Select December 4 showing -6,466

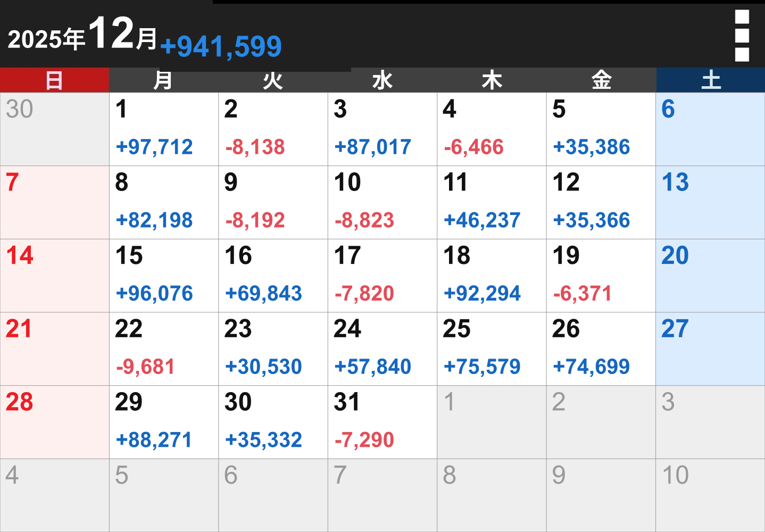(492, 129)
